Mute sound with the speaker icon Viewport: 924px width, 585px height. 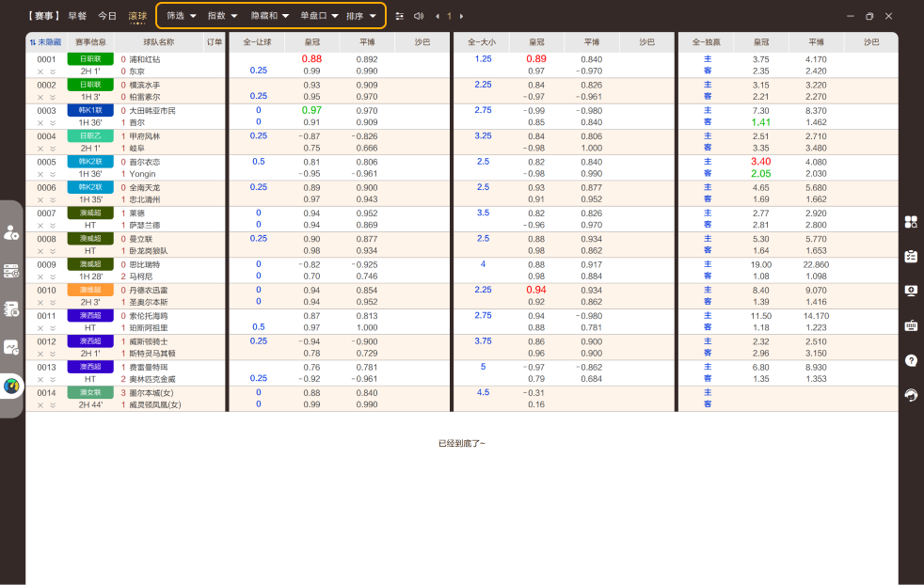(419, 16)
